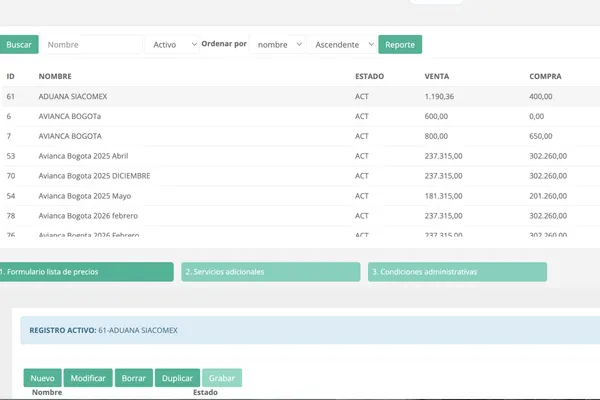
Task: Click the Buscar search button
Action: click(19, 44)
